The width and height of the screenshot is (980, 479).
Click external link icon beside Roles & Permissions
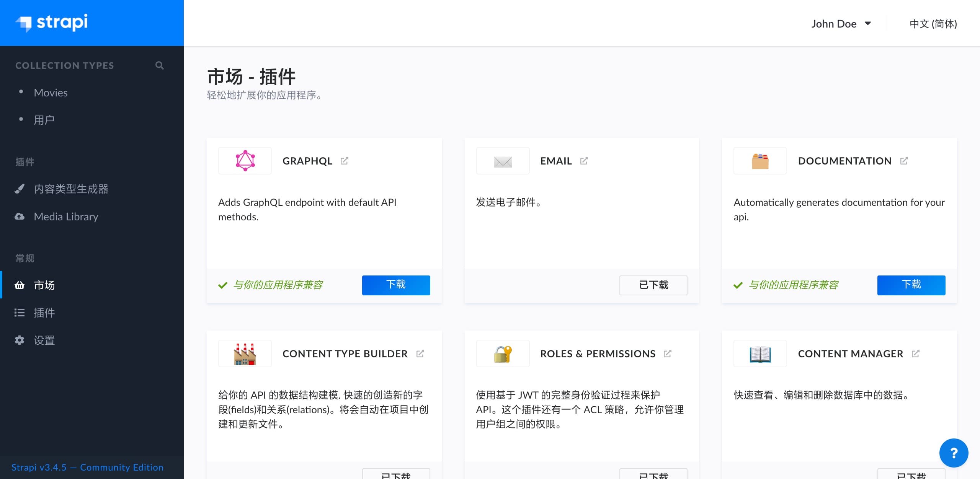[x=667, y=354]
